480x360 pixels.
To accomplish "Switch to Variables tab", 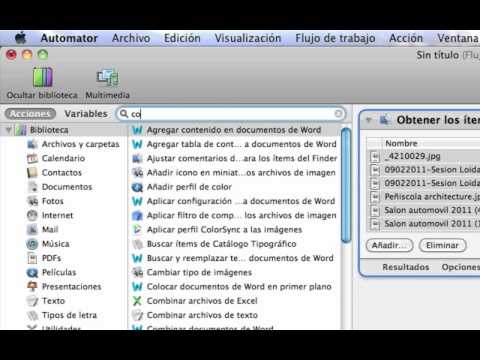I will point(86,114).
